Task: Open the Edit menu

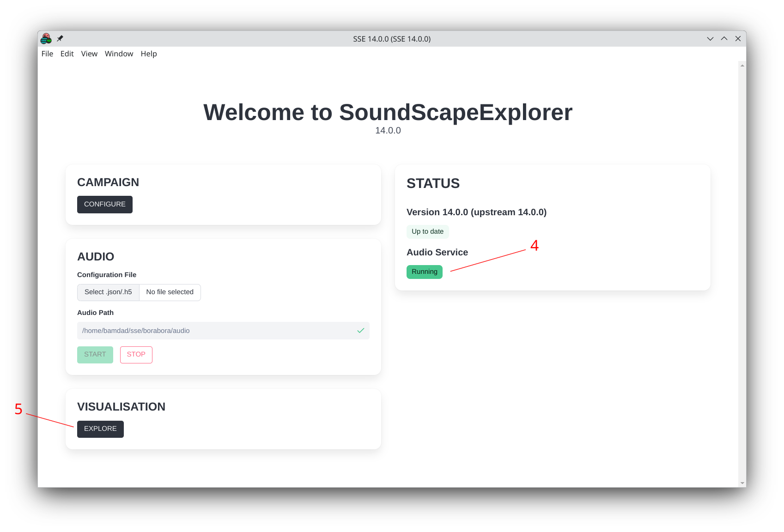Action: point(67,54)
